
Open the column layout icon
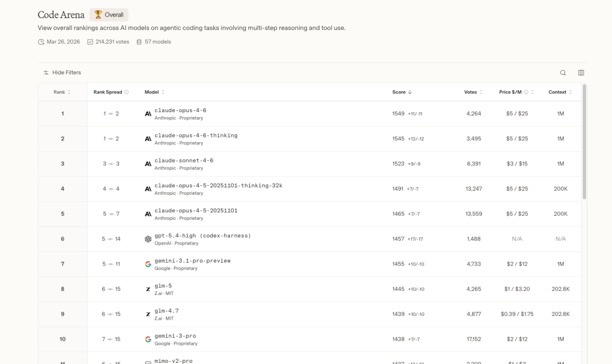click(x=581, y=72)
